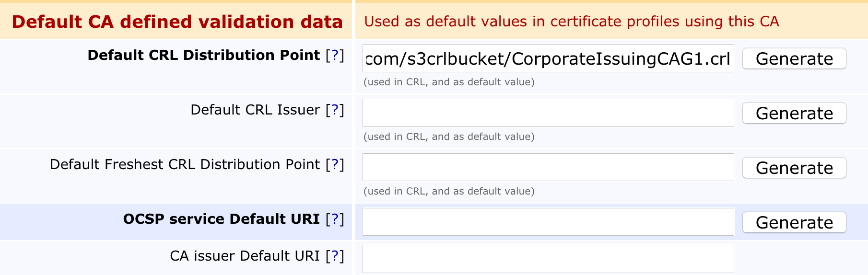Generate the Default Freshest CRL Distribution Point
Screen dimensions: 868x275
[x=794, y=168]
